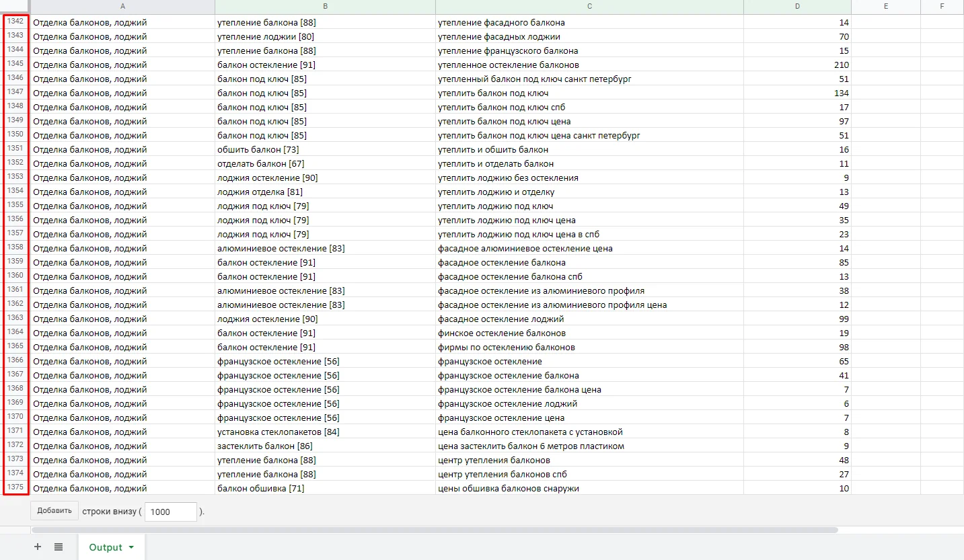Select column A header
964x560 pixels.
click(122, 6)
